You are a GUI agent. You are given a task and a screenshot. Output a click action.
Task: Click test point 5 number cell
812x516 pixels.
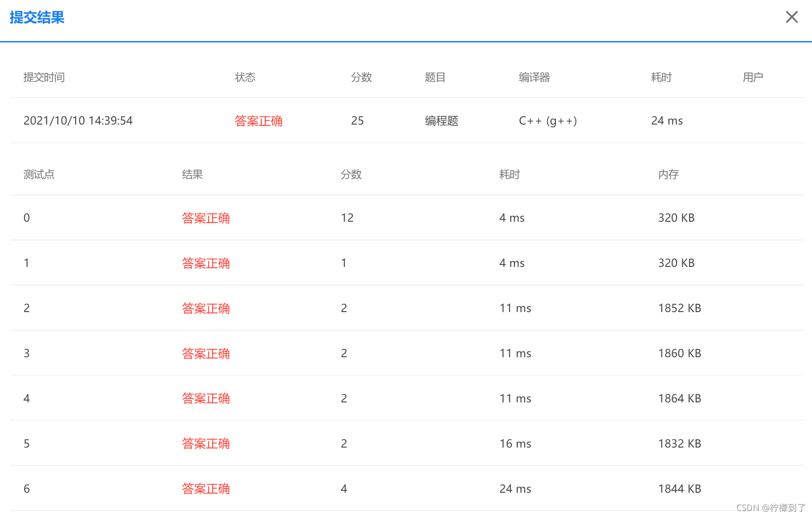(x=27, y=444)
